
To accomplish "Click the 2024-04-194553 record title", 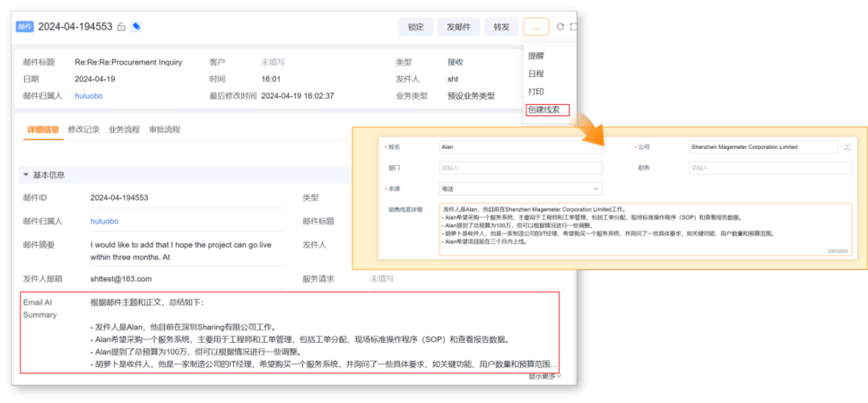I will coord(75,27).
